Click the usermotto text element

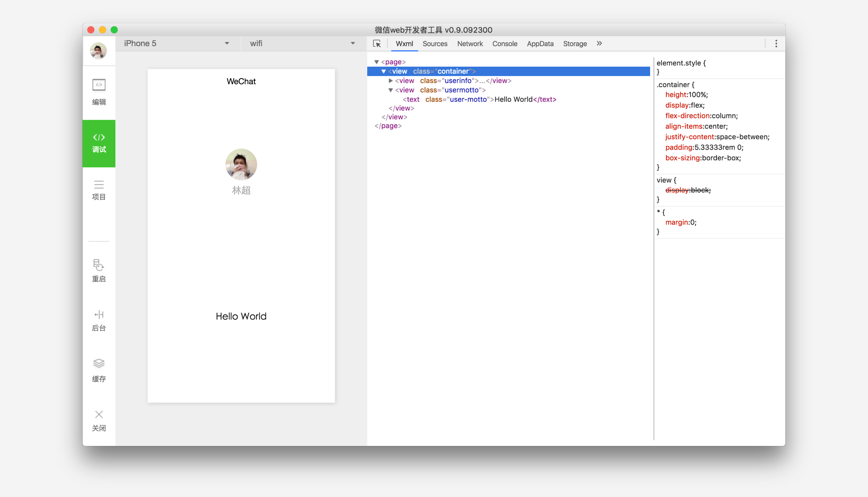tap(471, 99)
